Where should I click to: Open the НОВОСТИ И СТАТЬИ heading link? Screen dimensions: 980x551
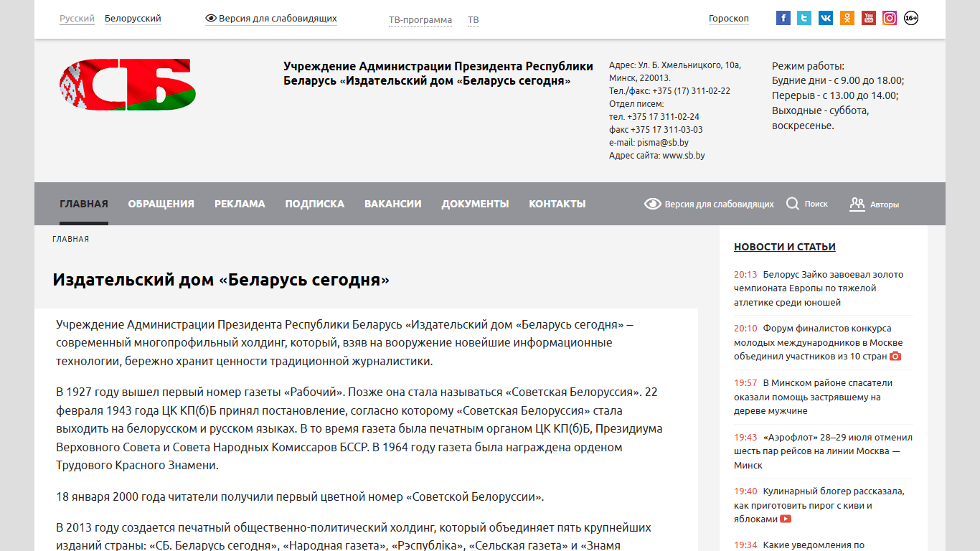tap(785, 247)
